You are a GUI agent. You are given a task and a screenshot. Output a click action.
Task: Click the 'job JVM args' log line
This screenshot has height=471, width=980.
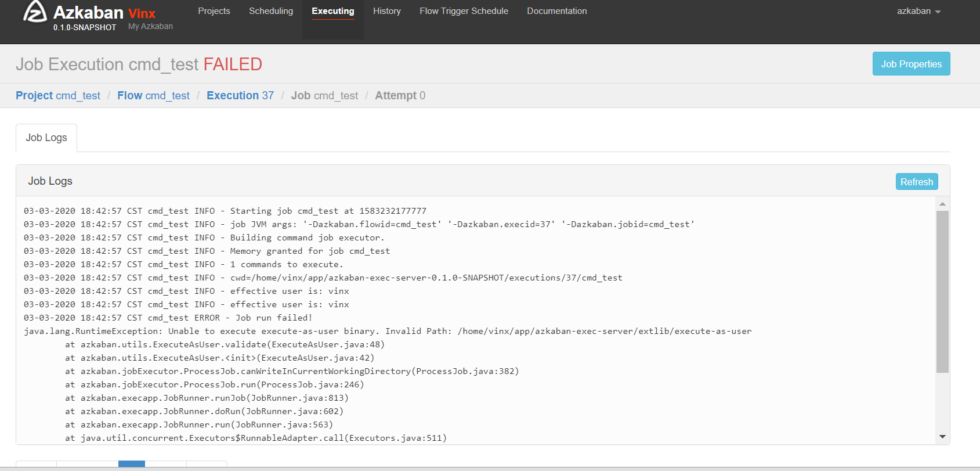[359, 224]
